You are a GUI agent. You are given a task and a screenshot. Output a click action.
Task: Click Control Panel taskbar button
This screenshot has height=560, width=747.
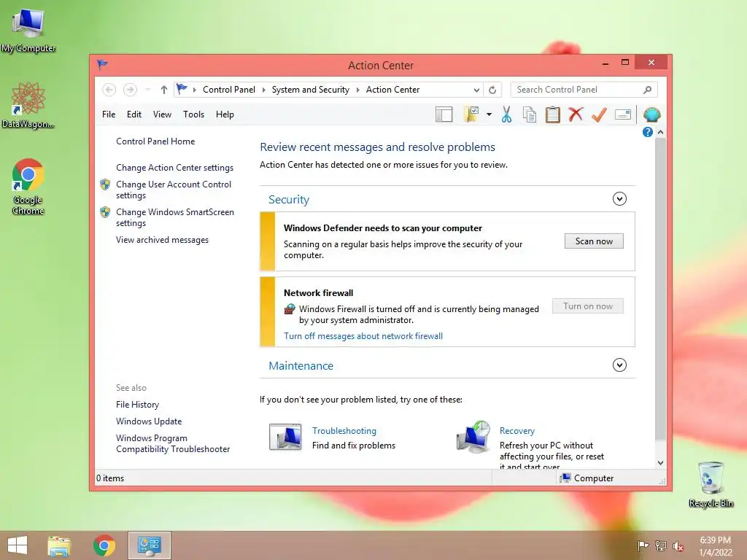click(149, 545)
